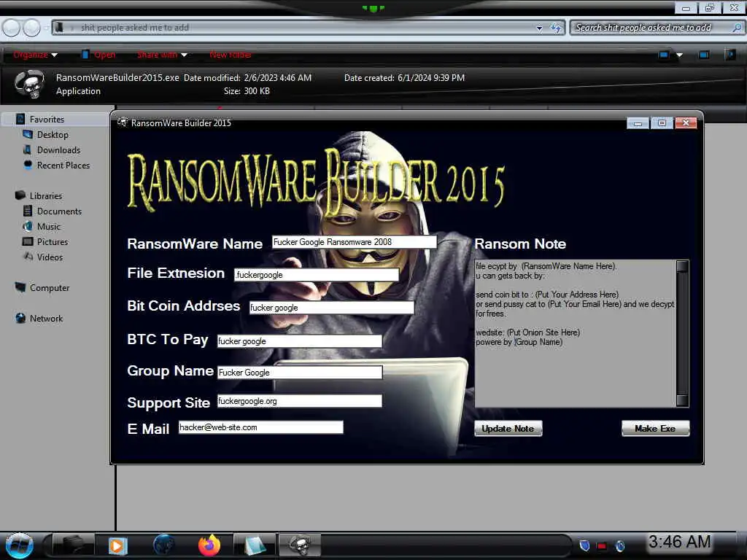Click inside the Ransom Note text area

coord(575,333)
